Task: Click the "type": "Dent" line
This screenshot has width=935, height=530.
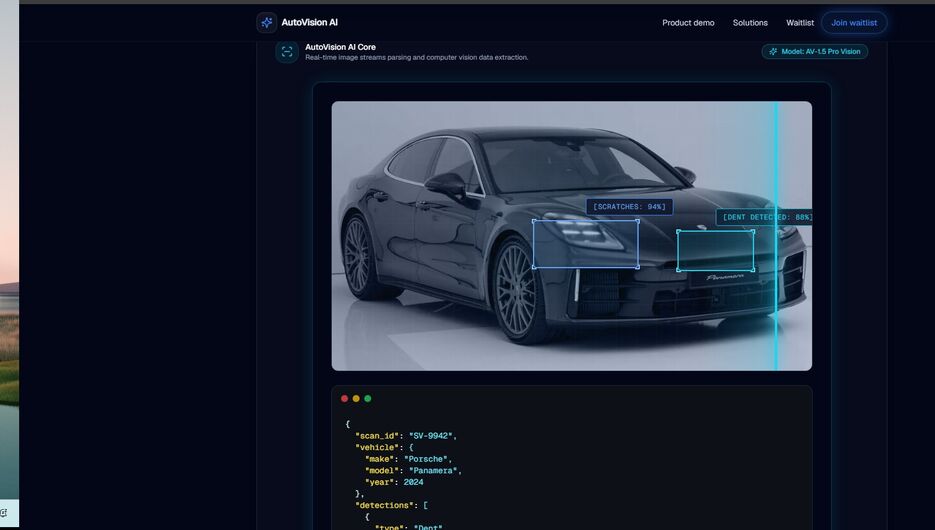Action: pyautogui.click(x=409, y=527)
